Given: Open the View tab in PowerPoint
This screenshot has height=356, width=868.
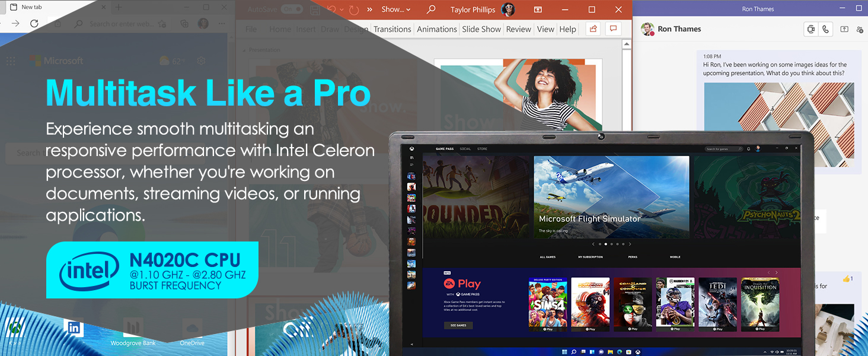Looking at the screenshot, I should pos(545,29).
